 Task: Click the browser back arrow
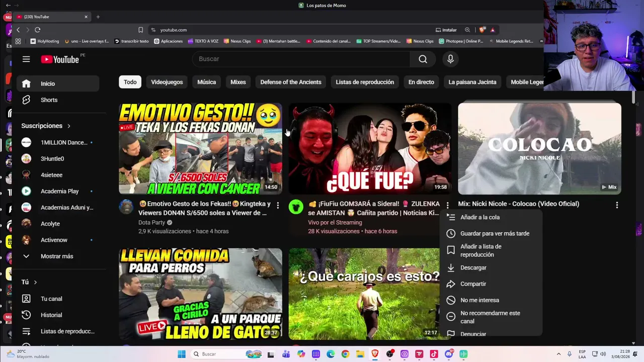(18, 30)
